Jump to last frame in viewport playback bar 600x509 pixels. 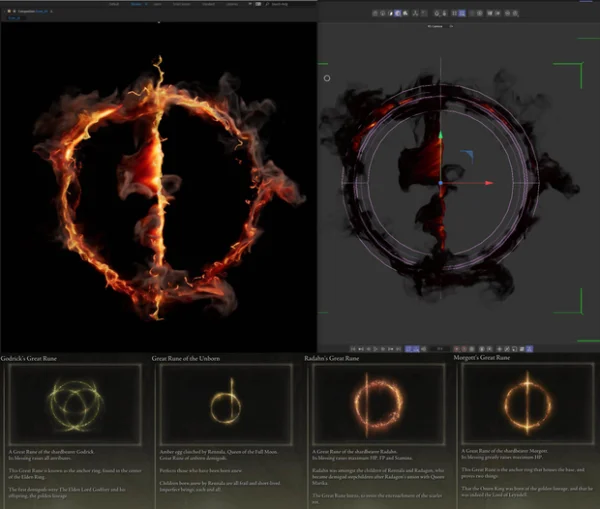399,348
